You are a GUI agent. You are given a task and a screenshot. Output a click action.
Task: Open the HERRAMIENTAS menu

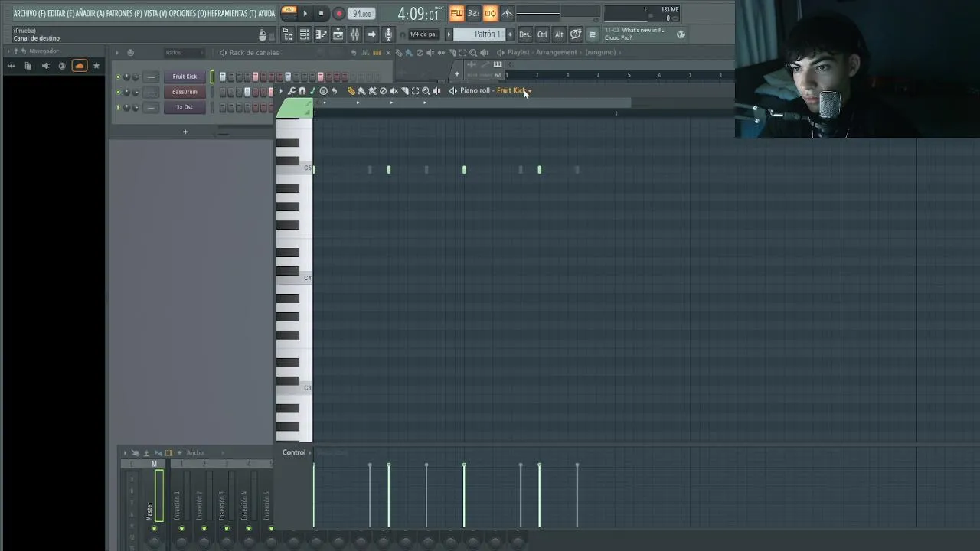[232, 14]
